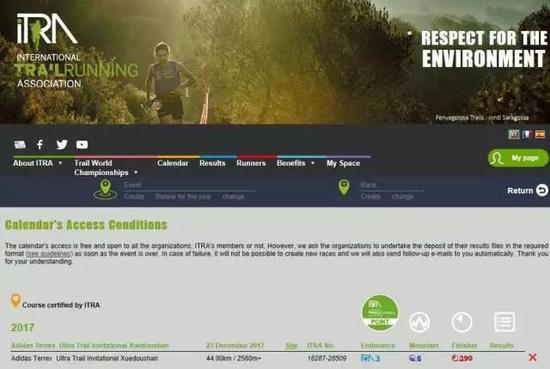This screenshot has height=369, width=550.
Task: Expand the Trail World Championships menu
Action: [106, 168]
